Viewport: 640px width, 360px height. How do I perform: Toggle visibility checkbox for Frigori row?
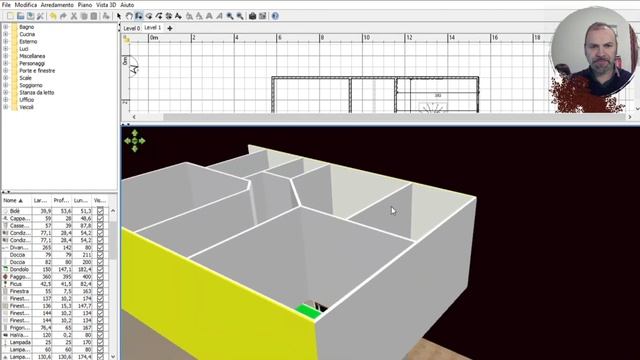tap(100, 327)
